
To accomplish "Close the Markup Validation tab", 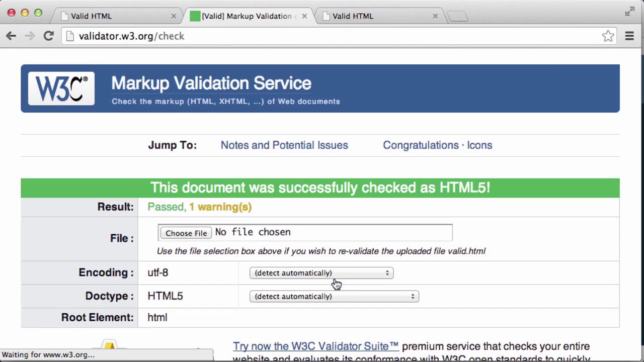I will pos(304,16).
